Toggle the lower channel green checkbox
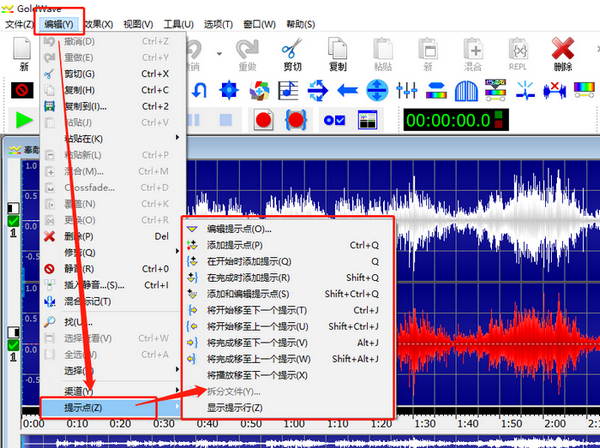 (x=13, y=345)
